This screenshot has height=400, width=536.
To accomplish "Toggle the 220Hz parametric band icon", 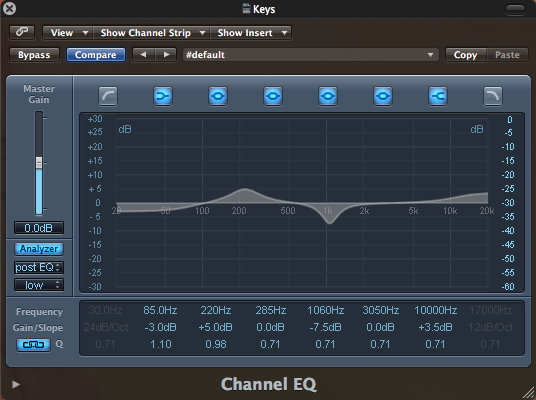I will pyautogui.click(x=218, y=96).
